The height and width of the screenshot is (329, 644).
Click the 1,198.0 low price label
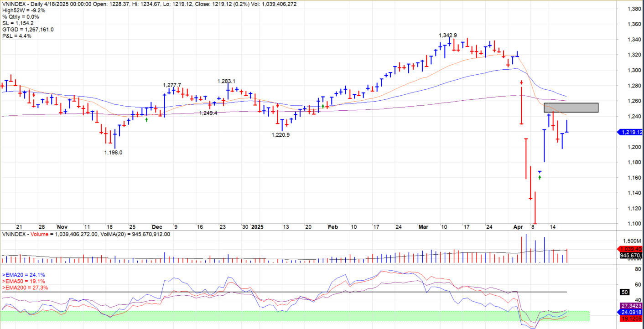click(113, 153)
